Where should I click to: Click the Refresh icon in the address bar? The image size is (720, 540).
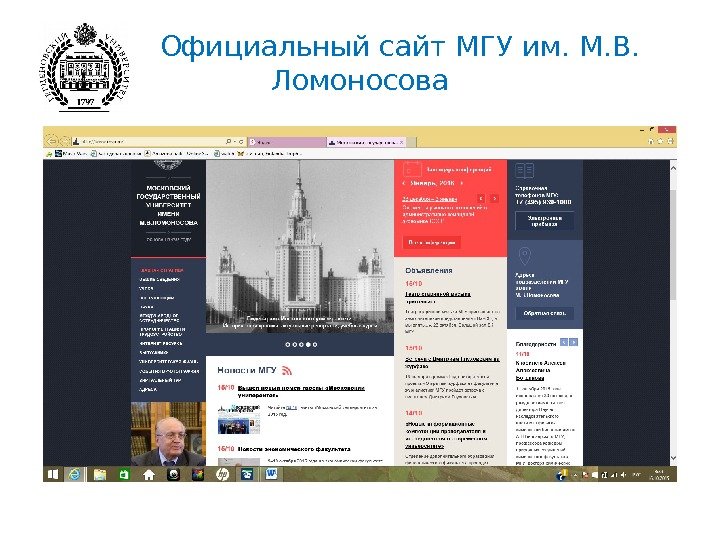coord(241,142)
